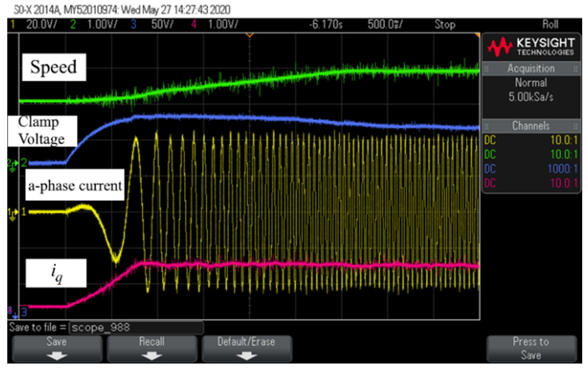This screenshot has height=371, width=588.
Task: Open the Save softkey menu
Action: pyautogui.click(x=57, y=348)
